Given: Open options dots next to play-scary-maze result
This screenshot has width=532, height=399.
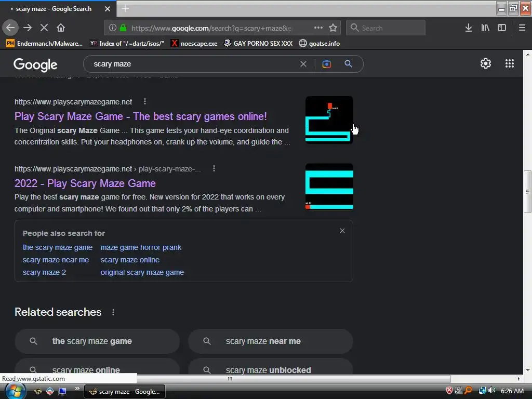Looking at the screenshot, I should [x=214, y=169].
